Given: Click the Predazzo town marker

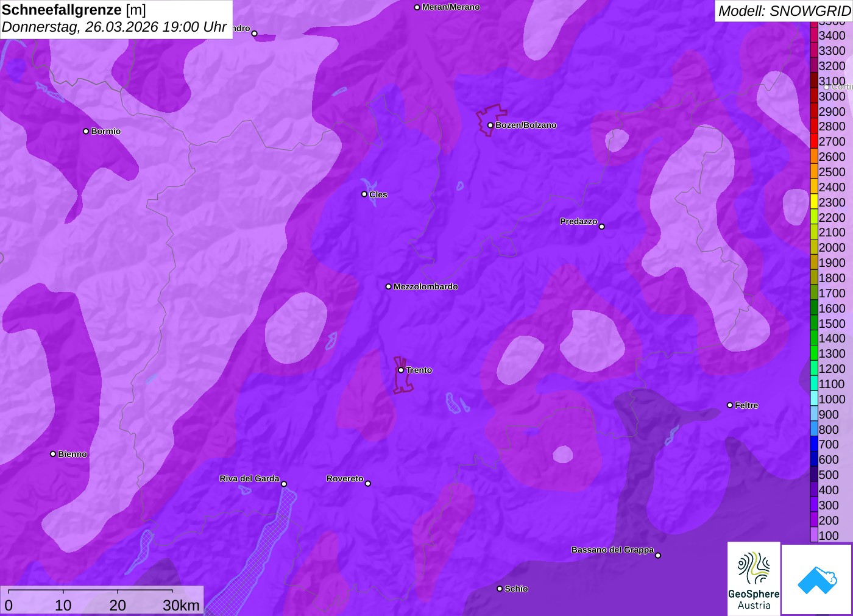Looking at the screenshot, I should (602, 227).
